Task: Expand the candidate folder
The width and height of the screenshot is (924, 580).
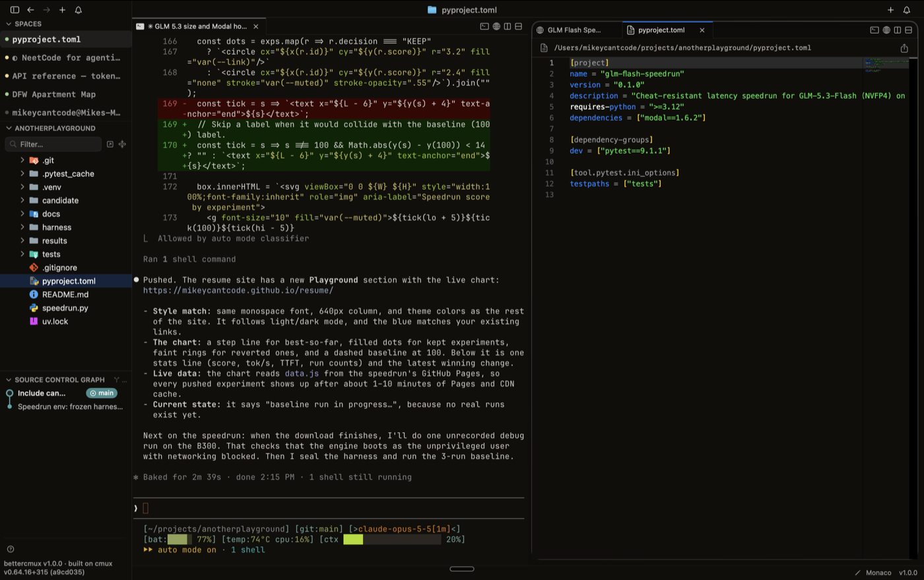Action: tap(22, 201)
